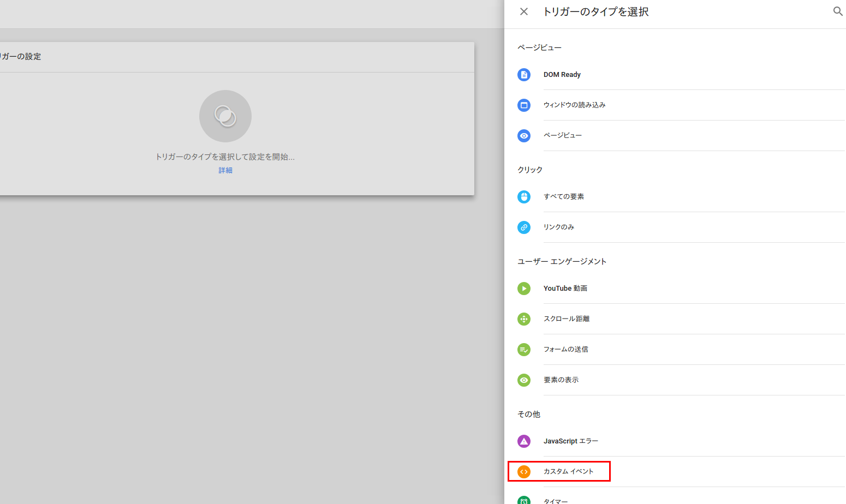Pick the スクロール距離 trigger label
The image size is (846, 504).
[566, 319]
